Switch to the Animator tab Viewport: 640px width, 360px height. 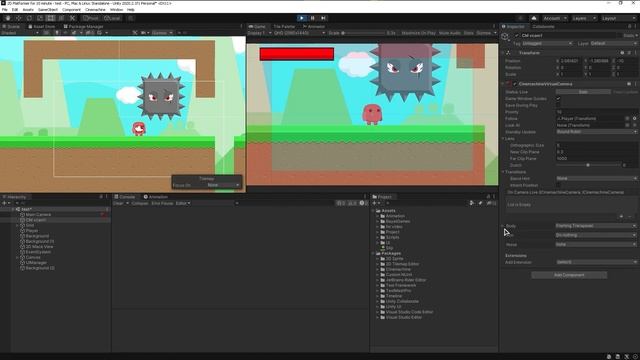[x=314, y=27]
